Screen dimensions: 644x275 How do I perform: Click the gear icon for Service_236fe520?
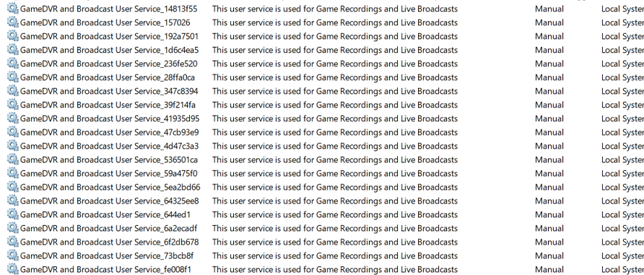click(13, 64)
